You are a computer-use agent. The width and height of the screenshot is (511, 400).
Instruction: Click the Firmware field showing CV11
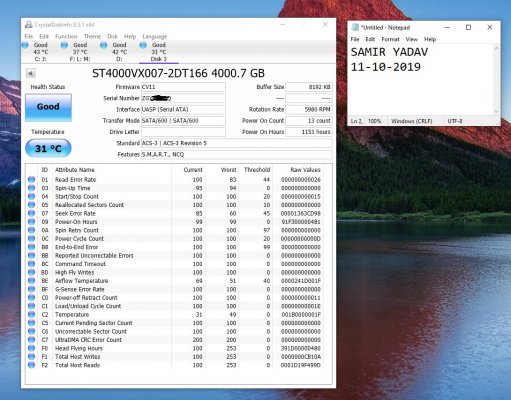[x=183, y=87]
